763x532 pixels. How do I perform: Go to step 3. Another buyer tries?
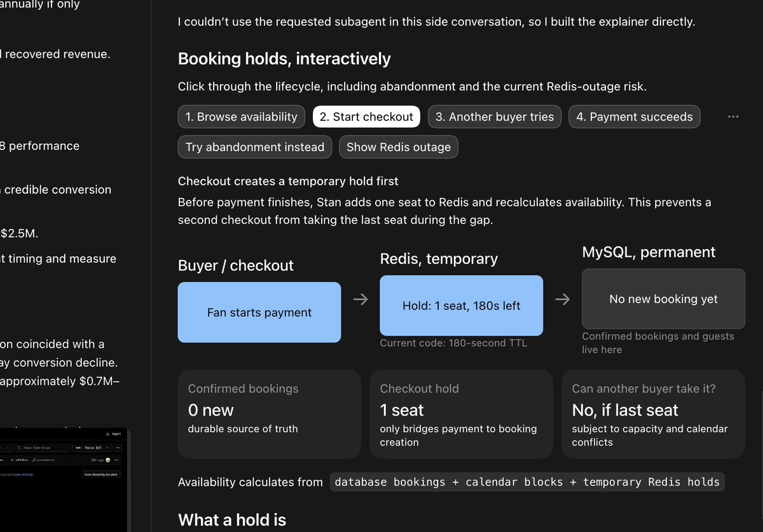(x=495, y=117)
